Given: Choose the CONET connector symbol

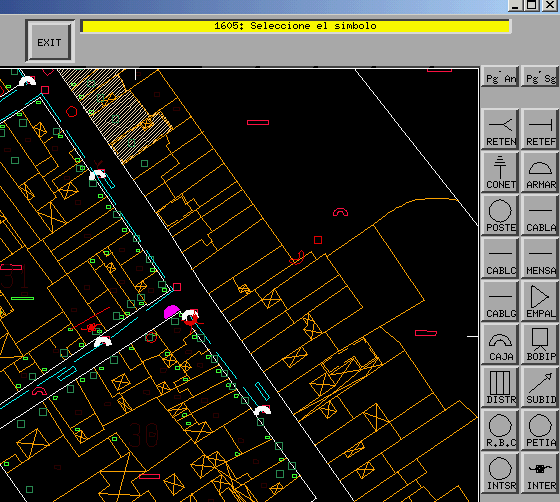Looking at the screenshot, I should pos(500,172).
